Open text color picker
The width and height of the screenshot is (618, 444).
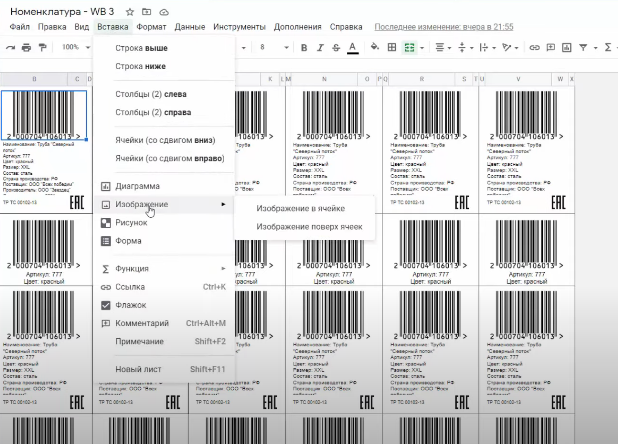(x=353, y=48)
